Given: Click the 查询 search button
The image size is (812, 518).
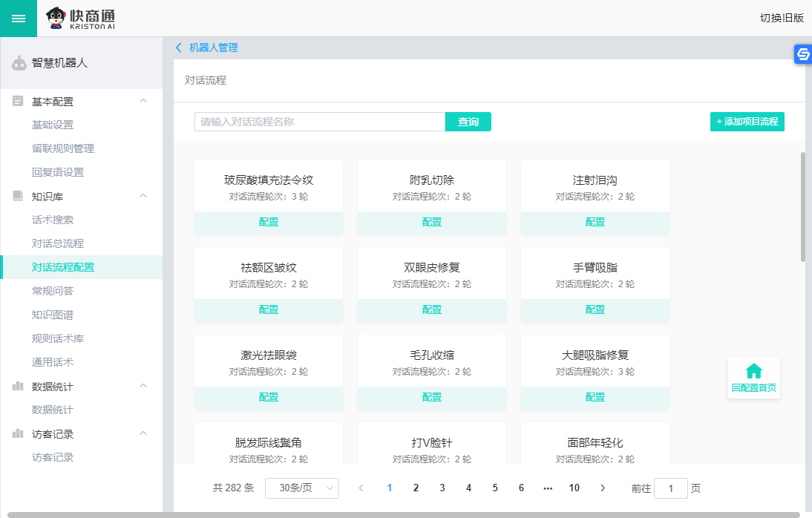Looking at the screenshot, I should [x=468, y=122].
